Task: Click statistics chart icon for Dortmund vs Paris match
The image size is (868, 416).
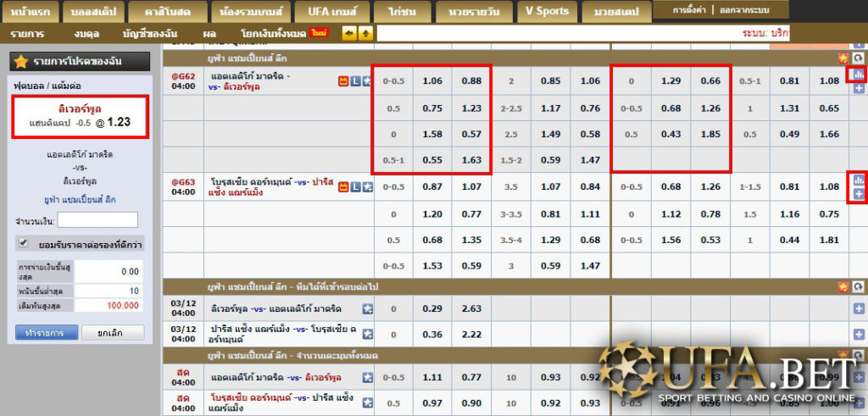Action: click(858, 180)
